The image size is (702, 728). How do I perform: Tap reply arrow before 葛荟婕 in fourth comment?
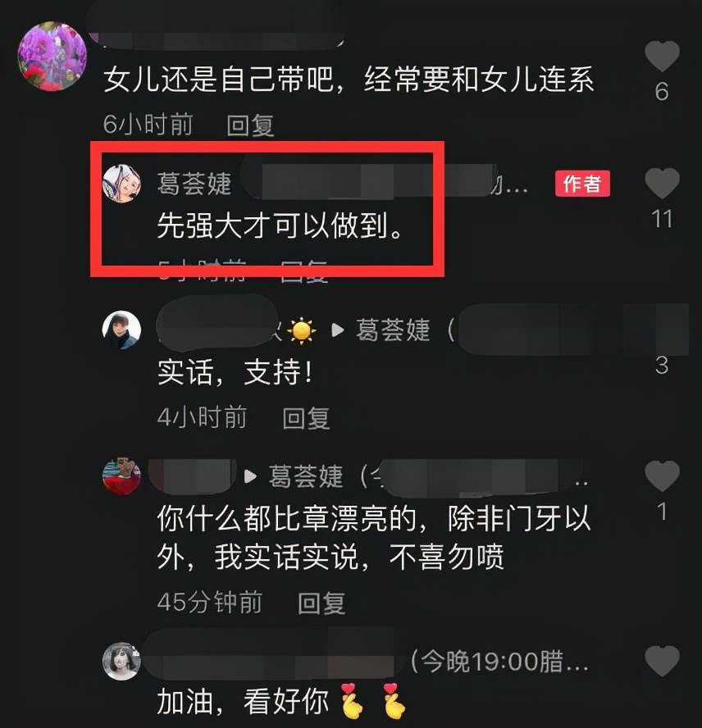[x=250, y=476]
